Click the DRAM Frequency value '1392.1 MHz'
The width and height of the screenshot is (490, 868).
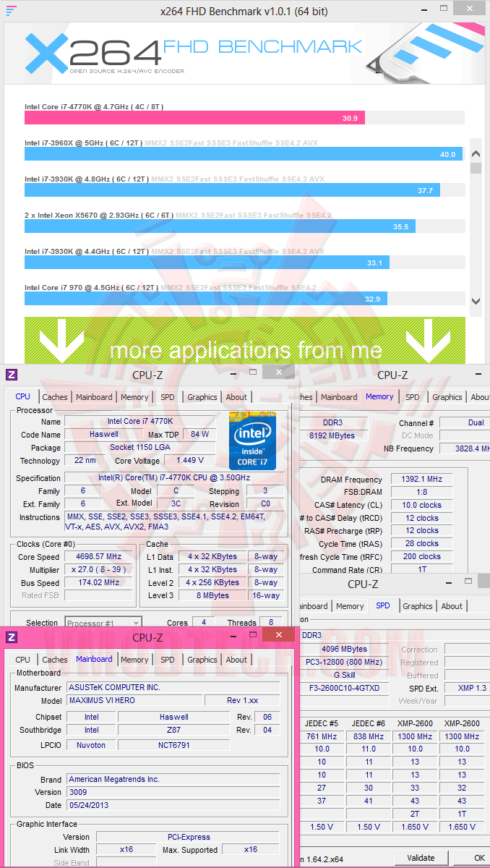(422, 480)
